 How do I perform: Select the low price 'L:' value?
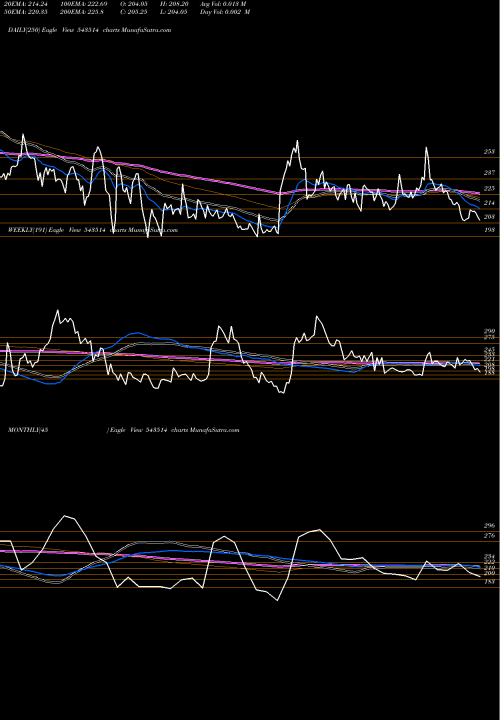(x=174, y=12)
